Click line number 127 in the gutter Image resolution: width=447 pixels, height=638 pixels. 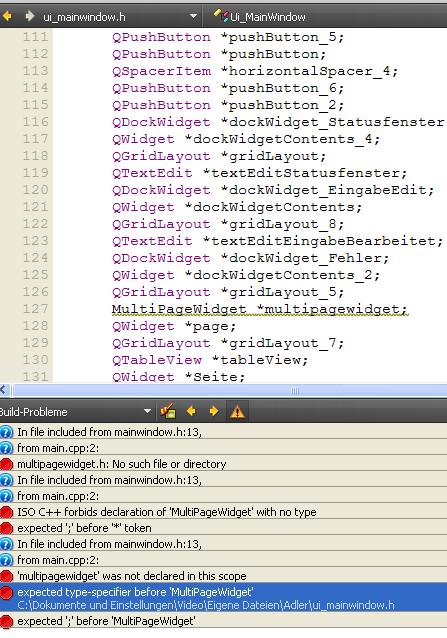pyautogui.click(x=35, y=308)
